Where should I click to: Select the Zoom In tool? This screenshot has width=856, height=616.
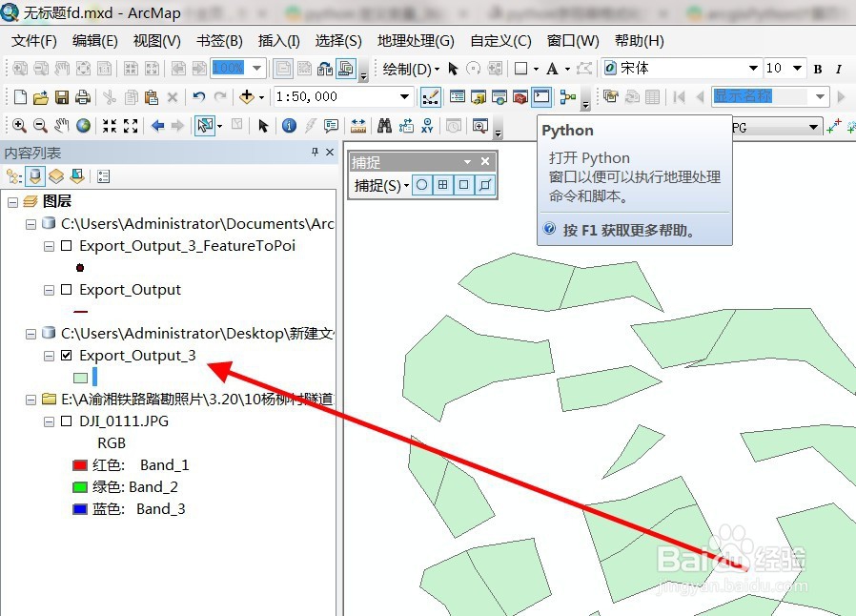[x=18, y=125]
